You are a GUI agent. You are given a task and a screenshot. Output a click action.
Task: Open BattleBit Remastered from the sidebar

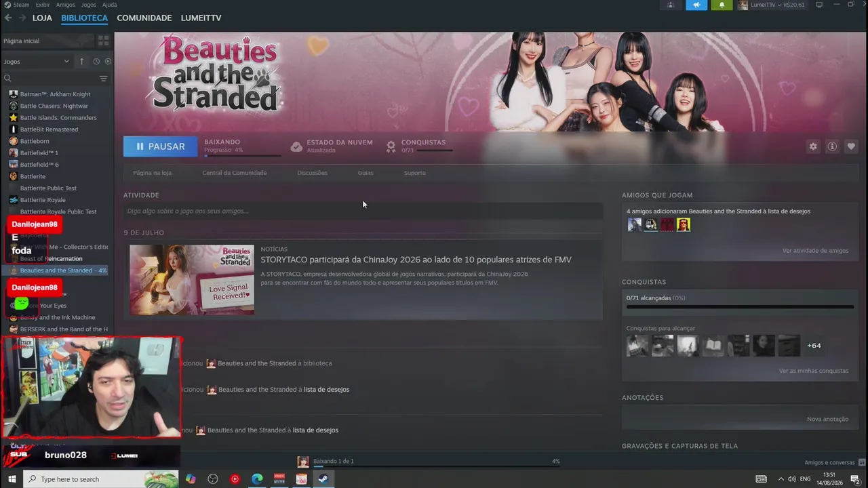pos(49,129)
